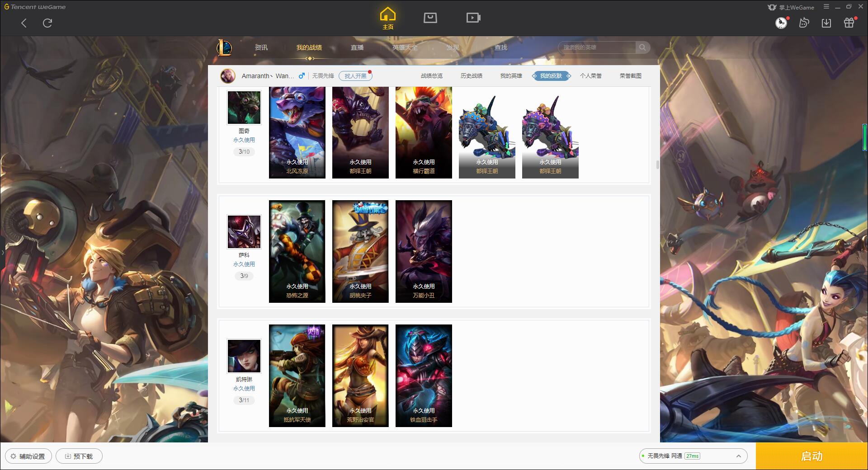Click the search magnifier button
Image resolution: width=868 pixels, height=470 pixels.
642,47
